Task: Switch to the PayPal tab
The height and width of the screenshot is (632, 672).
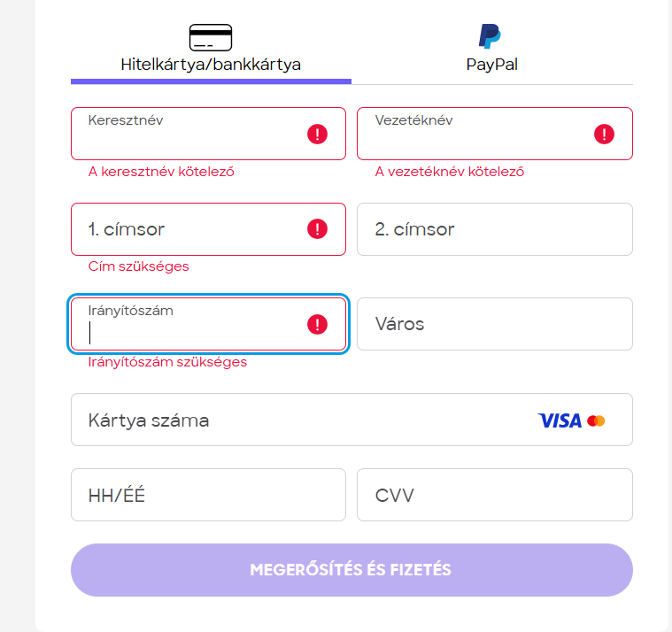Action: [492, 64]
